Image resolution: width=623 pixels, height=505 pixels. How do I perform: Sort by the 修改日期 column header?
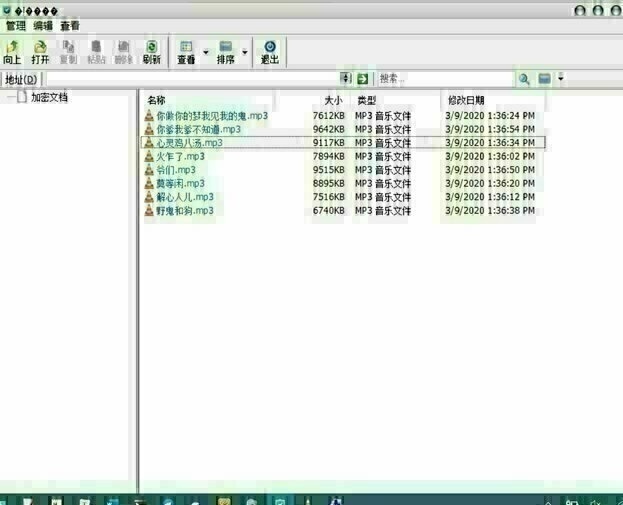tap(466, 101)
